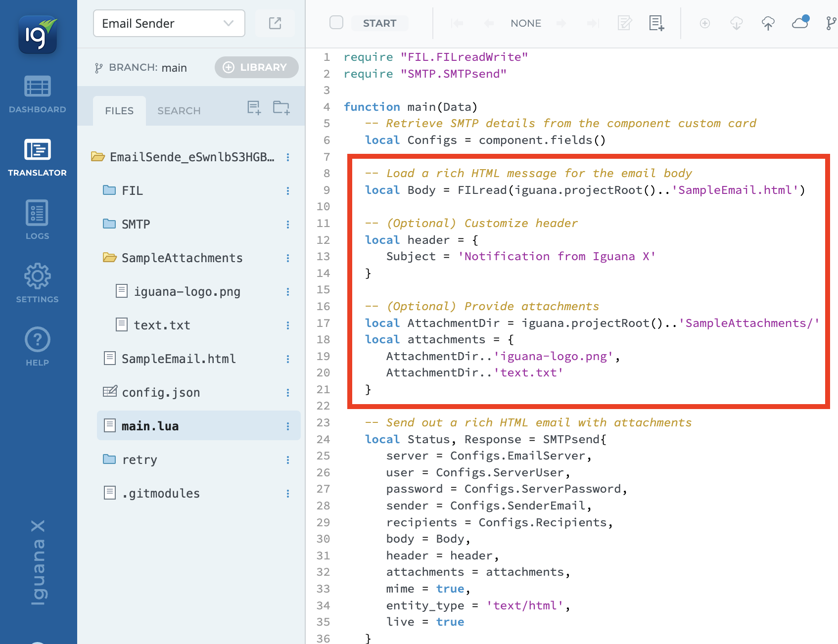Image resolution: width=838 pixels, height=644 pixels.
Task: Open the Dashboard from the sidebar
Action: pos(38,94)
